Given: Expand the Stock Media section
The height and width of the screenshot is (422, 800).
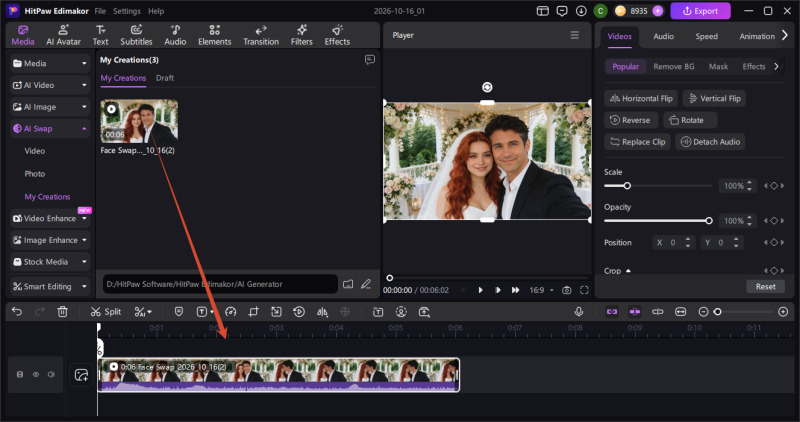Looking at the screenshot, I should [50, 262].
